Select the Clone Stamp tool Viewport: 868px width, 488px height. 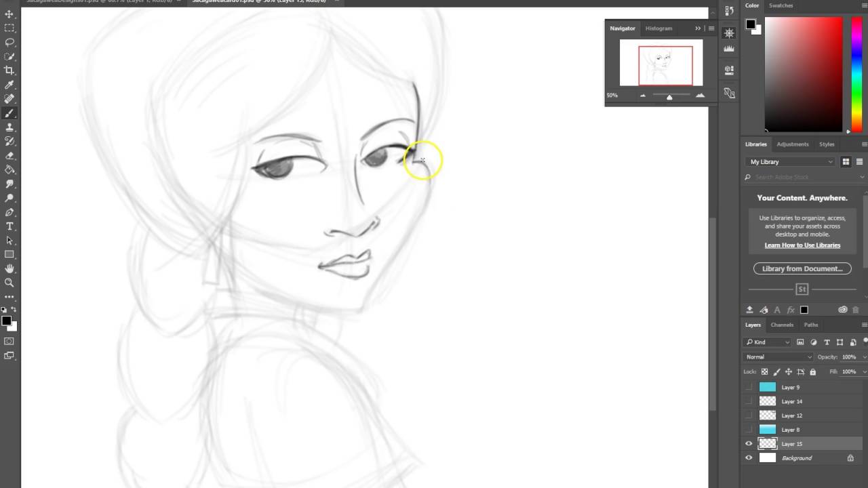[x=9, y=127]
